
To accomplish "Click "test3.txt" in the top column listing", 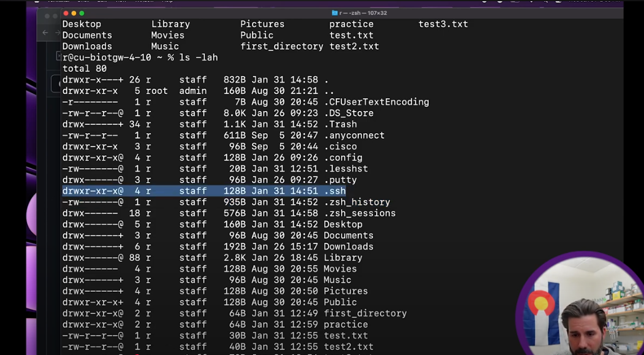I will tap(443, 25).
